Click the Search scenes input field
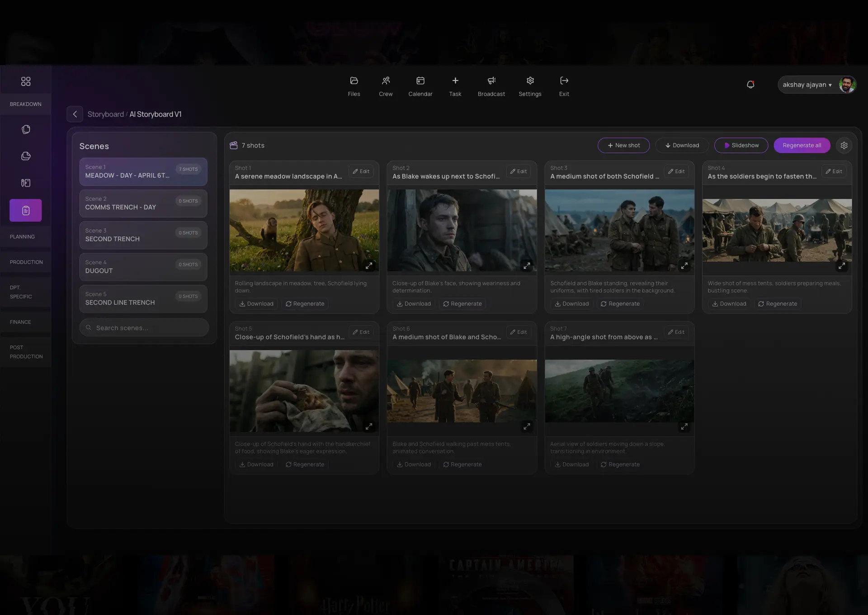This screenshot has height=615, width=868. coord(144,328)
